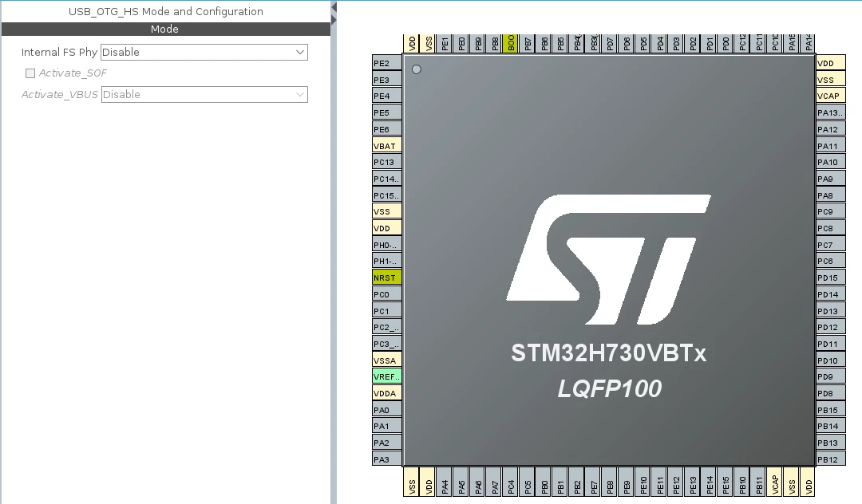Image resolution: width=862 pixels, height=504 pixels.
Task: Select pin PD12
Action: [x=831, y=327]
